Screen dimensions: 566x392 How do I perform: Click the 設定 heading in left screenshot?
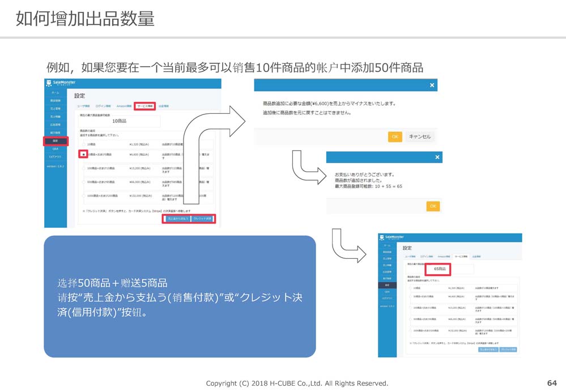pyautogui.click(x=79, y=96)
